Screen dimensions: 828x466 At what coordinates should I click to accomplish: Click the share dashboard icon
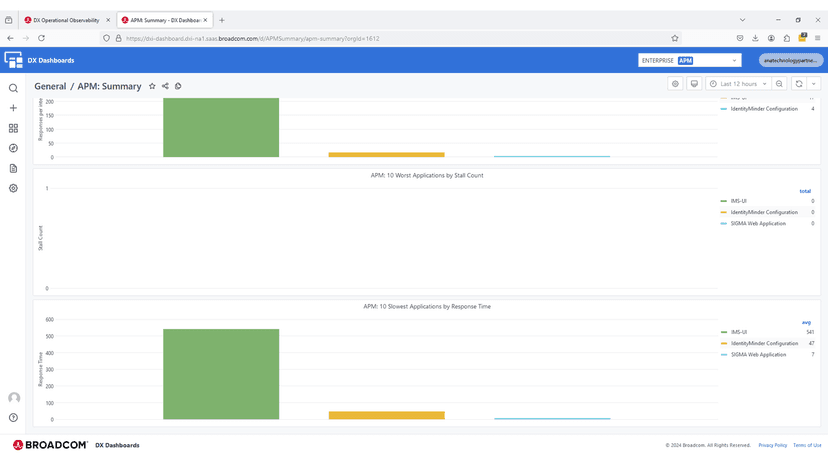tap(165, 86)
